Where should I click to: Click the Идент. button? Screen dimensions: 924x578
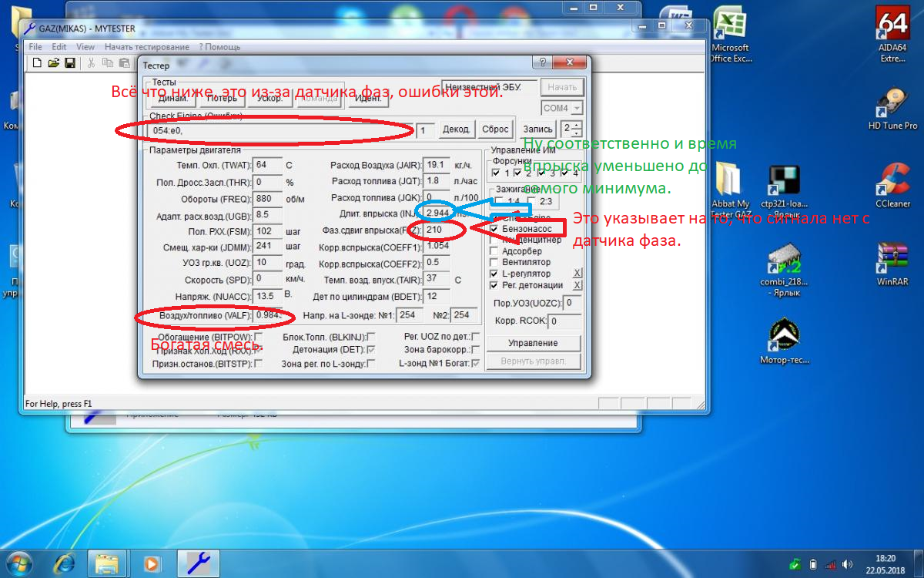pyautogui.click(x=368, y=98)
